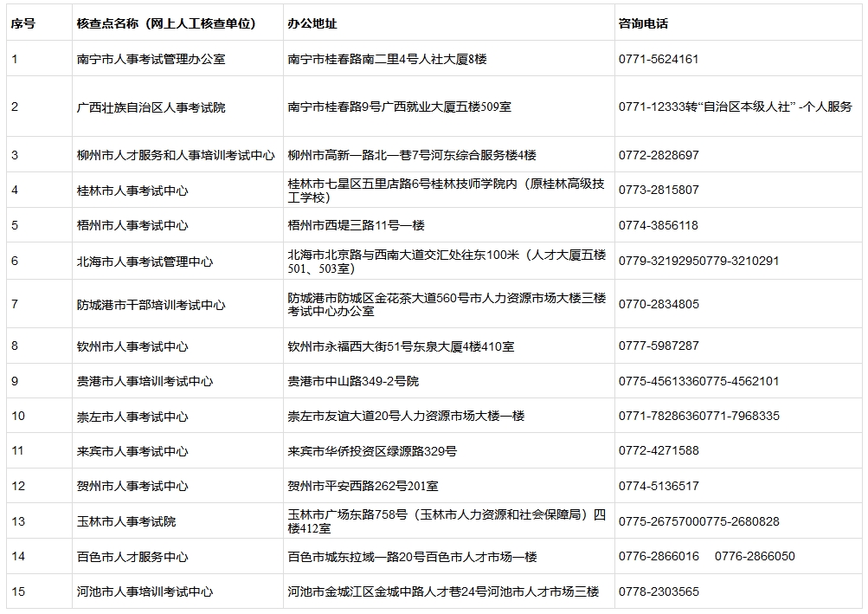Screen dimensions: 868x614
Task: Select address 南宁市桂春路南二里4号人社大厦8楼
Action: (x=387, y=59)
